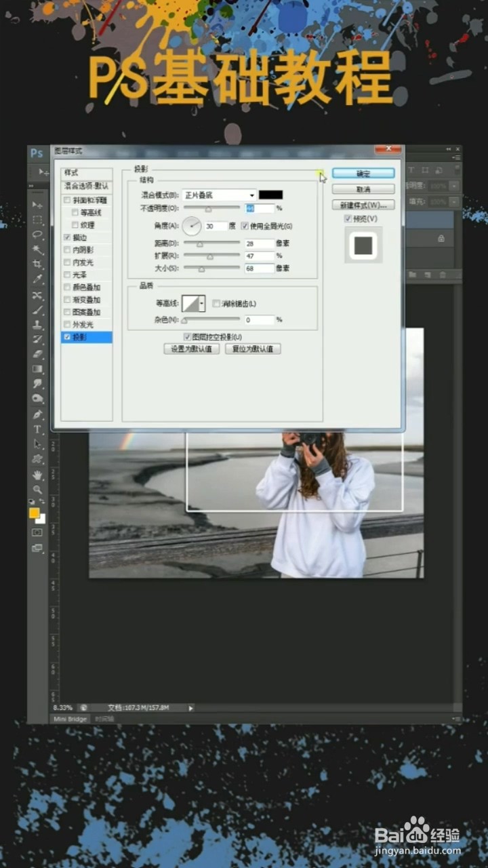
Task: Click 复位为默认值 button
Action: 253,349
